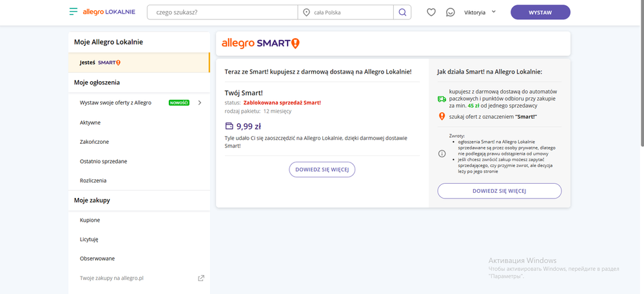This screenshot has height=294, width=644.
Task: Click the orange Smart! pin icon
Action: [x=442, y=117]
